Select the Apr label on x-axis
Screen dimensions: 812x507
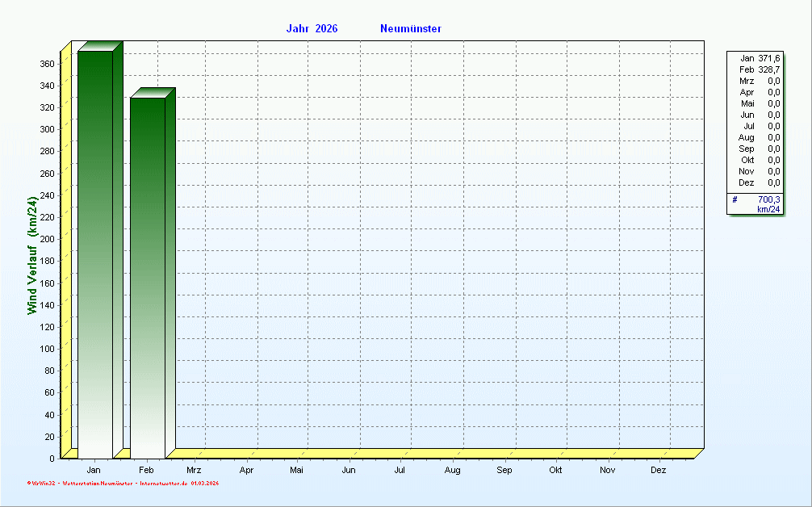coord(246,470)
